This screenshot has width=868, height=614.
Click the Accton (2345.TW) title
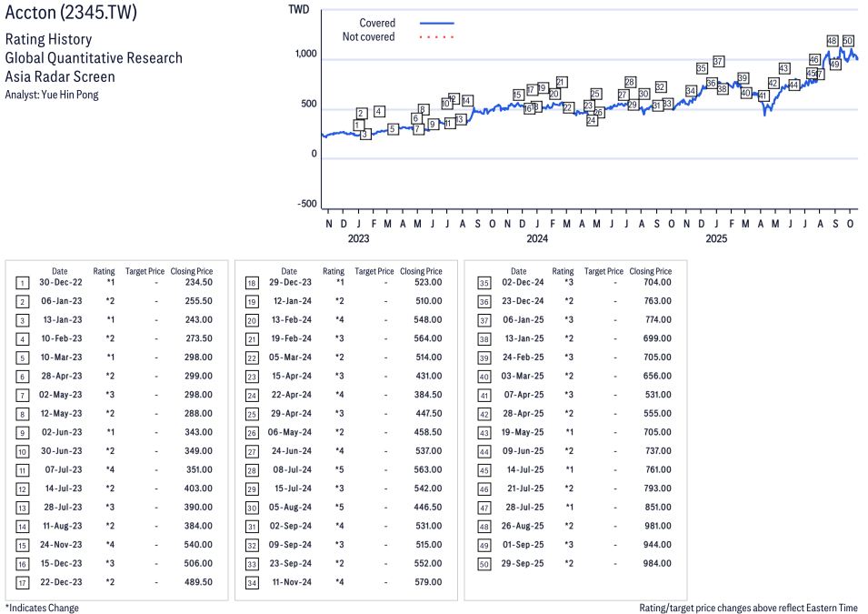click(65, 14)
